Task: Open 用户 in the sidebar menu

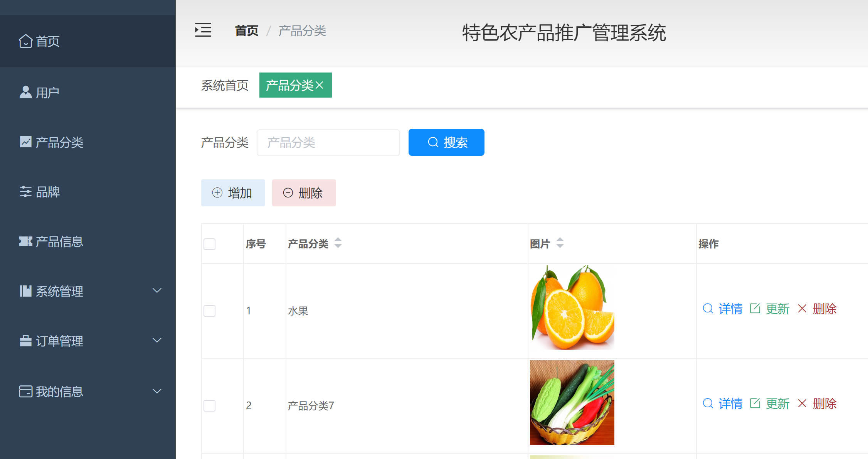Action: pos(88,92)
